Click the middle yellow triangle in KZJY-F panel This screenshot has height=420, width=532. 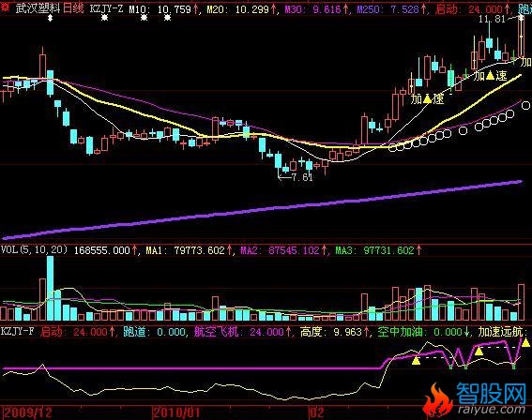coord(479,352)
